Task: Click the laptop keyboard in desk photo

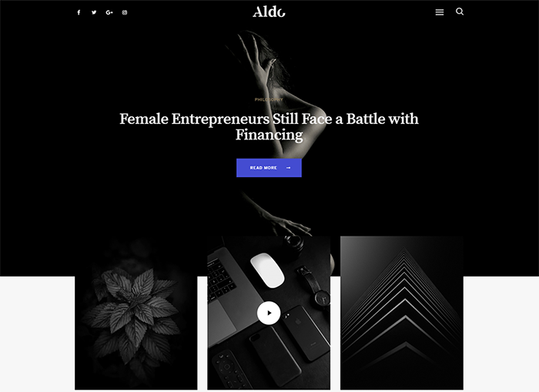Action: [220, 279]
